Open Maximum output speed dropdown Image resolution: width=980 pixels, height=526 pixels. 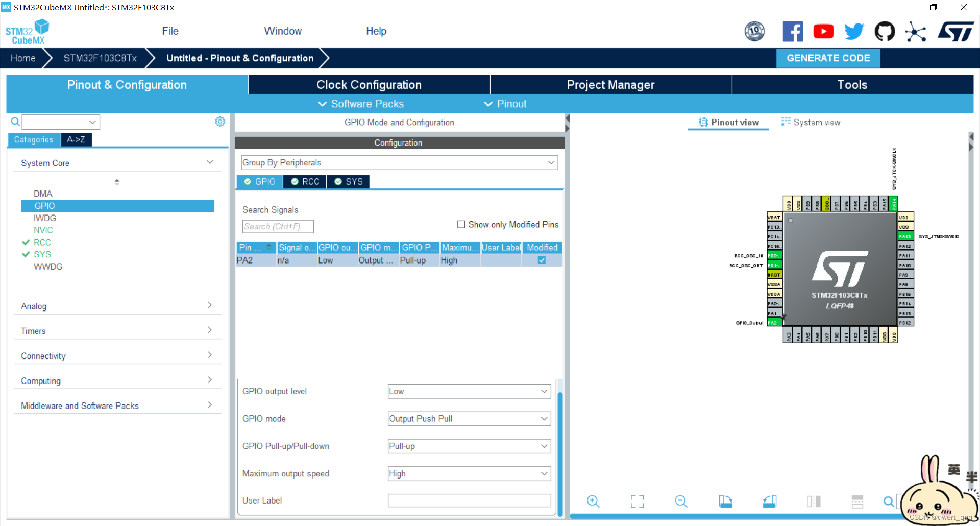pos(469,473)
